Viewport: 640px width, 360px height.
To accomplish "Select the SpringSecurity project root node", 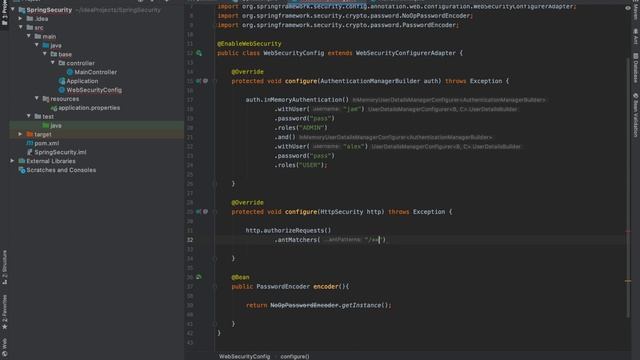I will coord(49,10).
